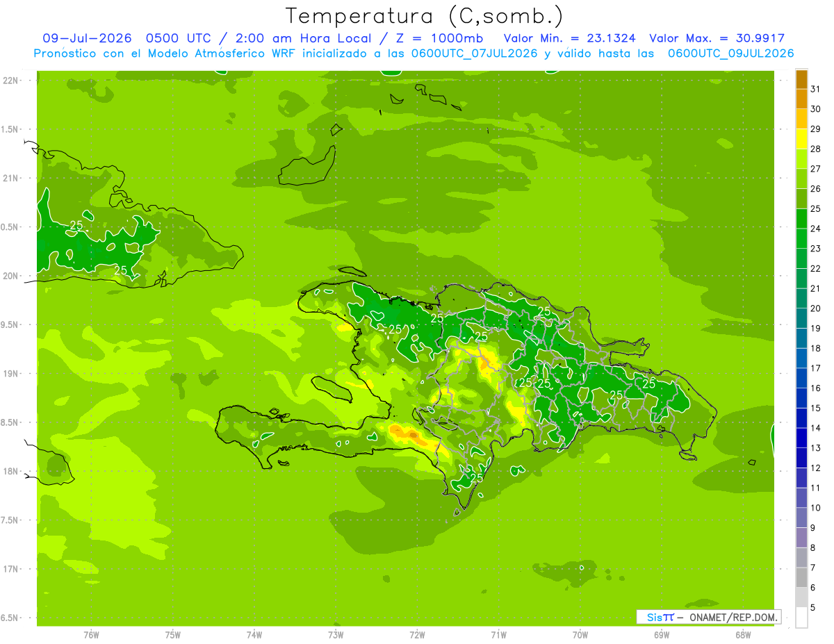Viewport: 834px width, 644px height.
Task: Click the purple legend swatch between 8 and 9
Action: (801, 538)
